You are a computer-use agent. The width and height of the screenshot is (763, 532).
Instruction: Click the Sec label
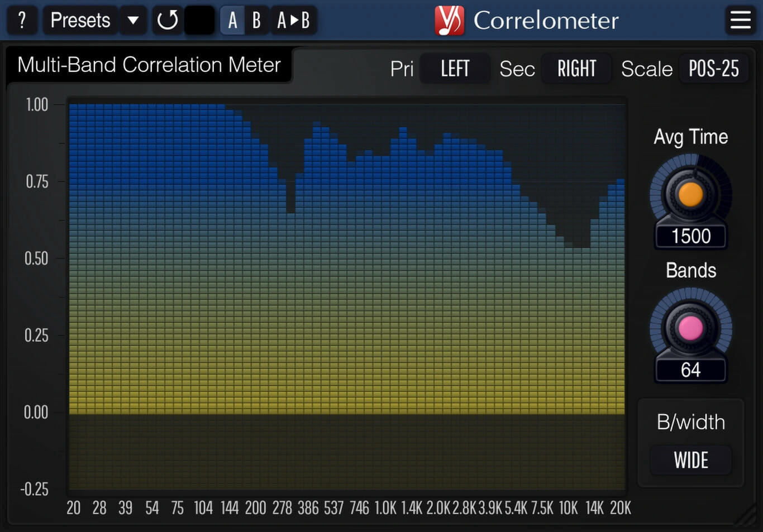point(517,69)
